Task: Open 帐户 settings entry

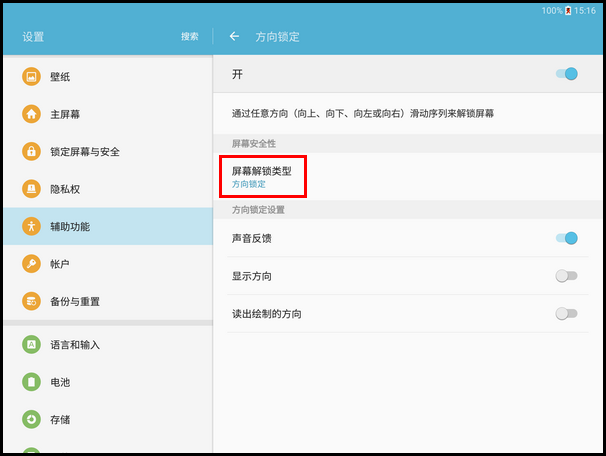Action: (108, 264)
